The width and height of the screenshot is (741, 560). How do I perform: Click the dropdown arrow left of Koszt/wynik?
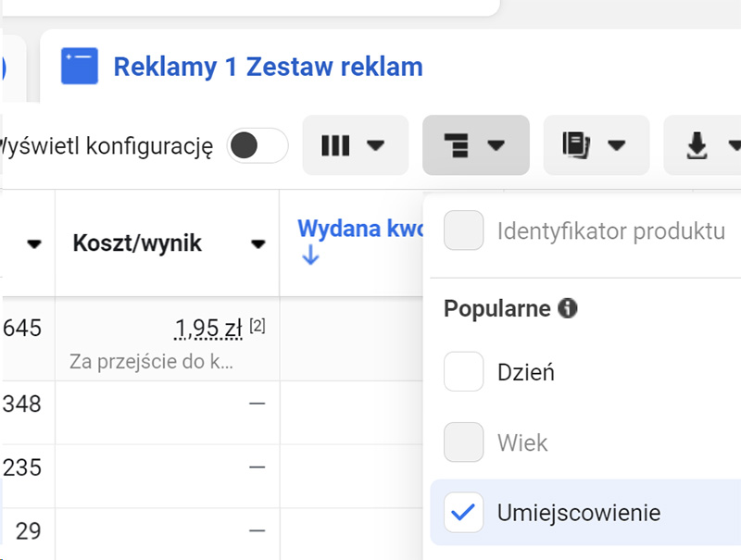pyautogui.click(x=34, y=244)
